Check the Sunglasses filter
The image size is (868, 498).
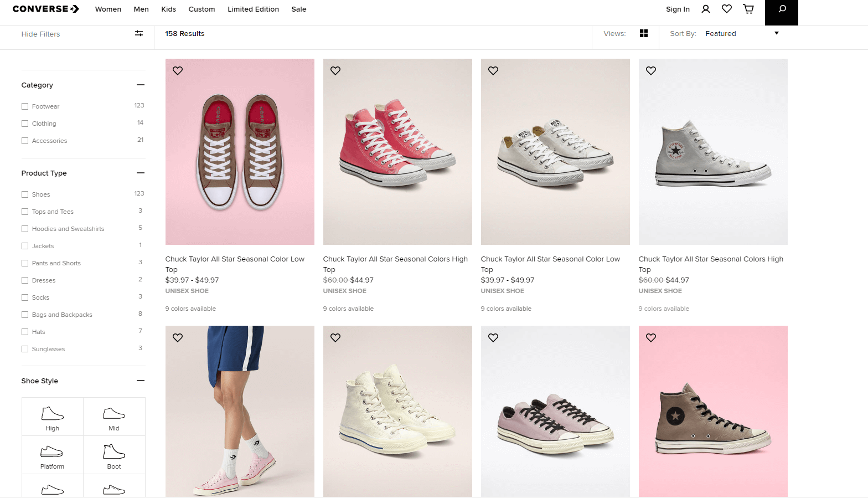pos(25,349)
